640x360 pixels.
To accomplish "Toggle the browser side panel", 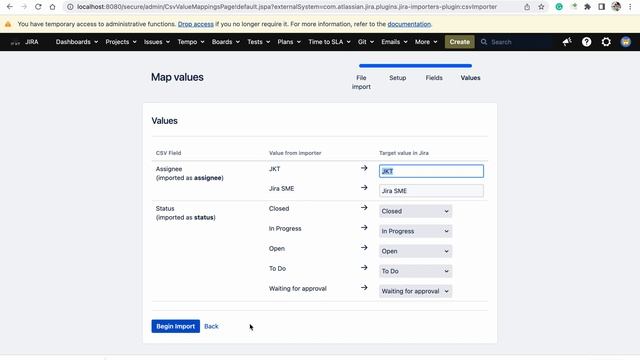I will pyautogui.click(x=601, y=7).
